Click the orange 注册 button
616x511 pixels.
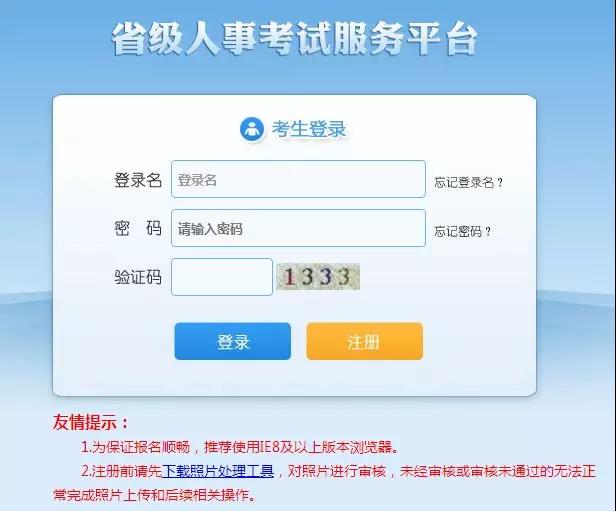click(365, 341)
